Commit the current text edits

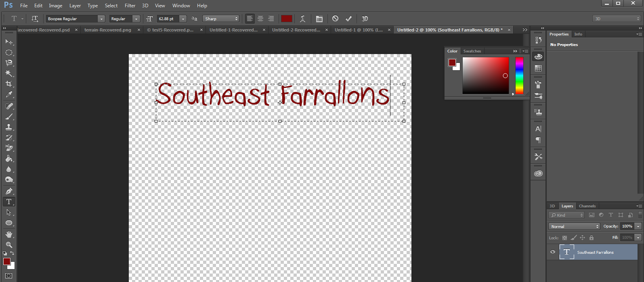(349, 19)
